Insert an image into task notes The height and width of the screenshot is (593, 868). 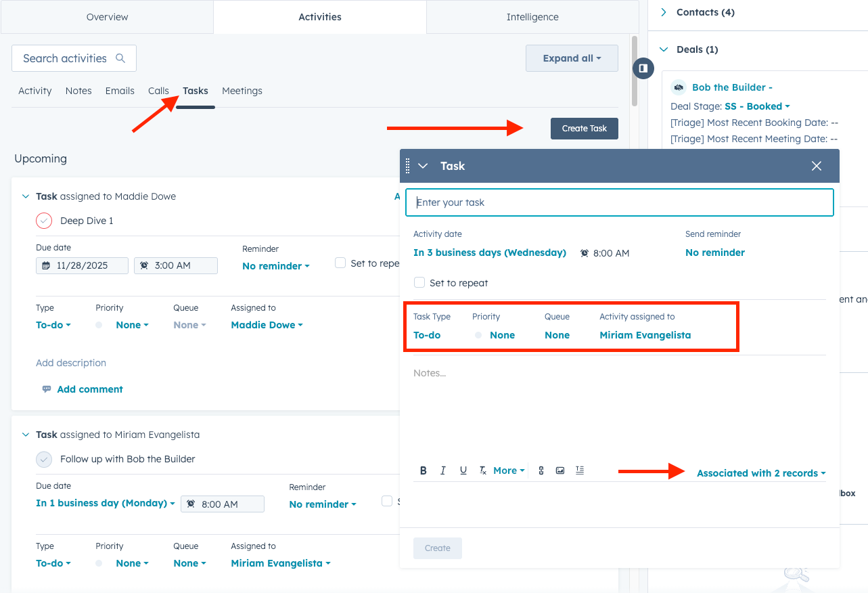pos(560,470)
